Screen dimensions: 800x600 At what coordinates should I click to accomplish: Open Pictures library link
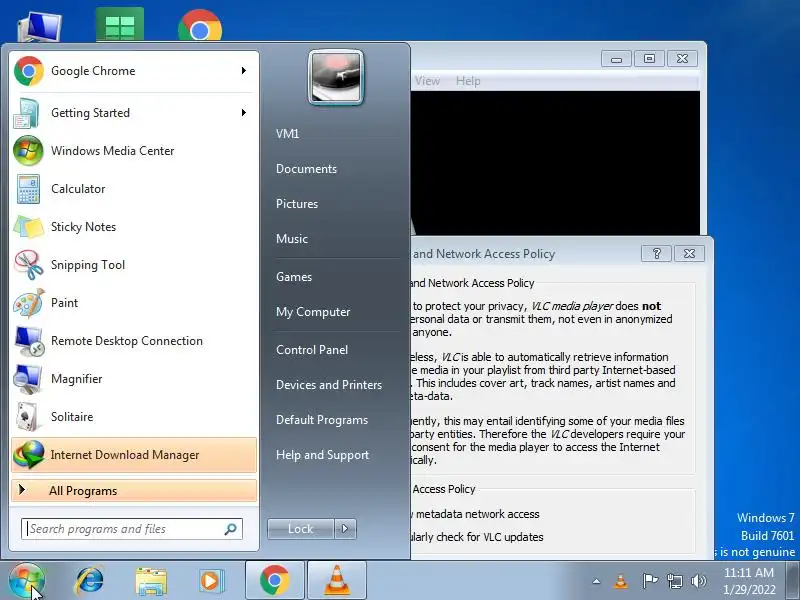297,204
